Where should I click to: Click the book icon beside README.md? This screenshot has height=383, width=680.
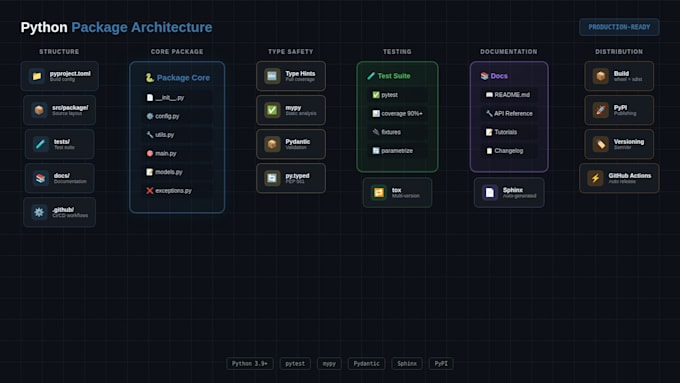pyautogui.click(x=489, y=95)
